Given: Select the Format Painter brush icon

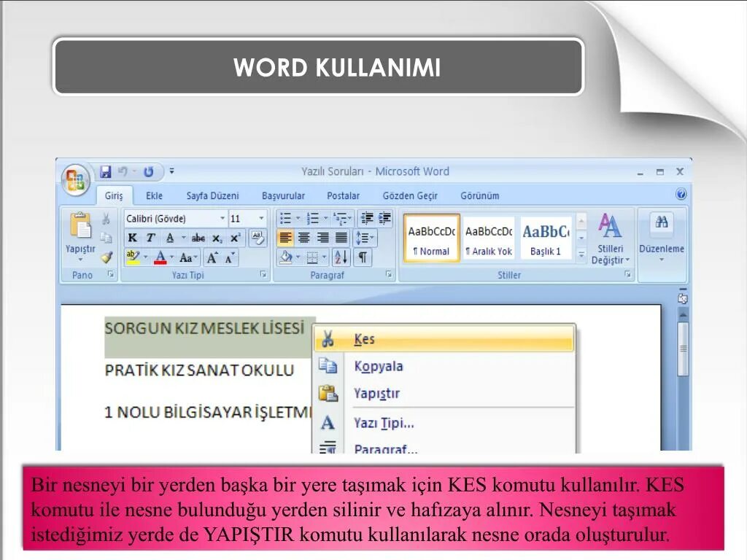Looking at the screenshot, I should pos(107,257).
